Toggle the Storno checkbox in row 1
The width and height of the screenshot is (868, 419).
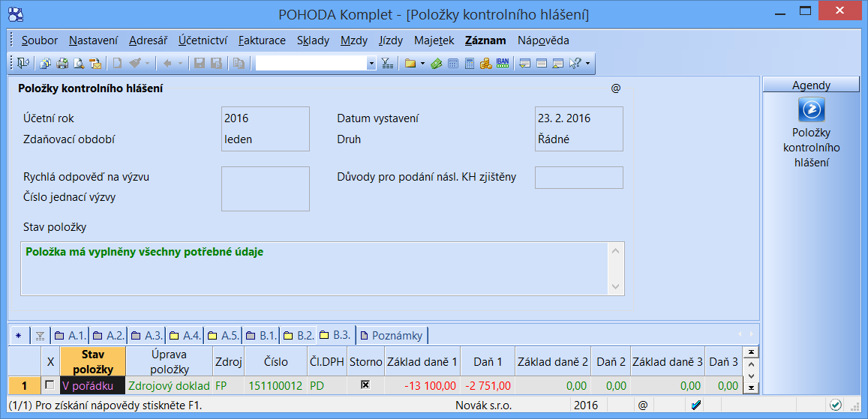click(366, 385)
